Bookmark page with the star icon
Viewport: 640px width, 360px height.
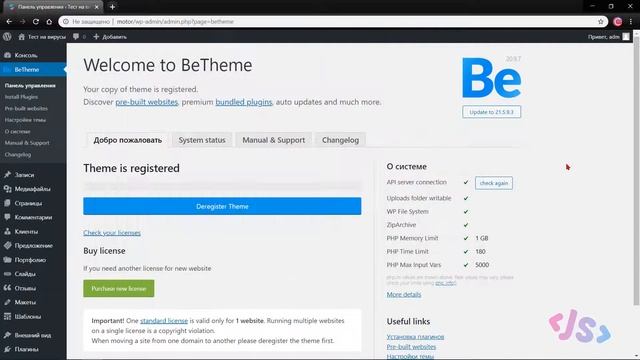click(x=600, y=22)
